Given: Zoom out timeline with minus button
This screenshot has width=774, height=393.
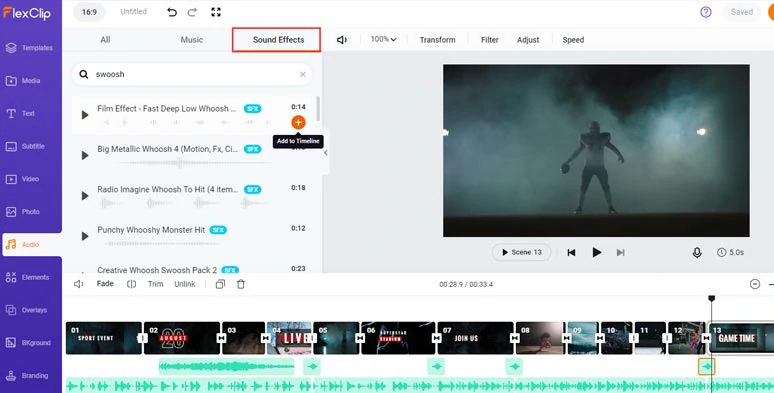Looking at the screenshot, I should point(755,284).
